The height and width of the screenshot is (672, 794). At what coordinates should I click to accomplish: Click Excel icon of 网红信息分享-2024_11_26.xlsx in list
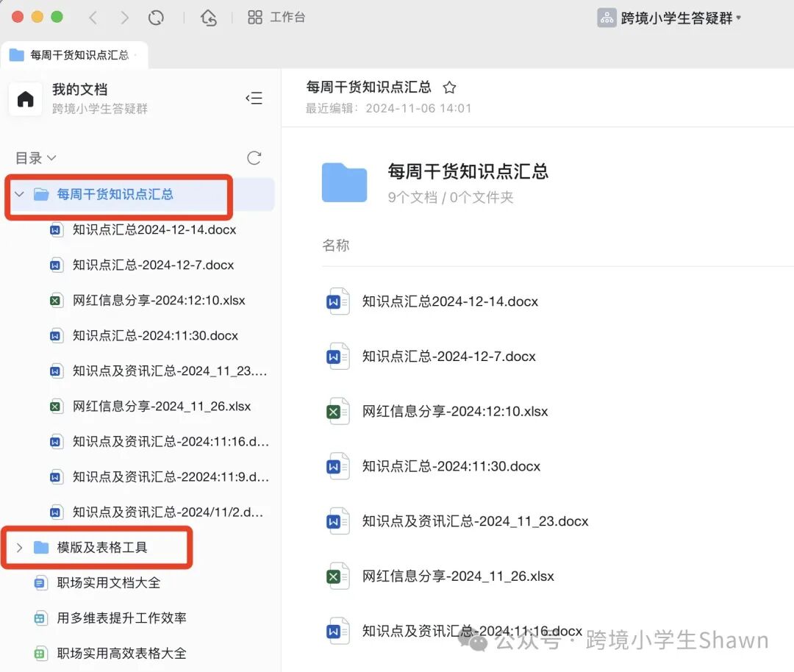[337, 576]
